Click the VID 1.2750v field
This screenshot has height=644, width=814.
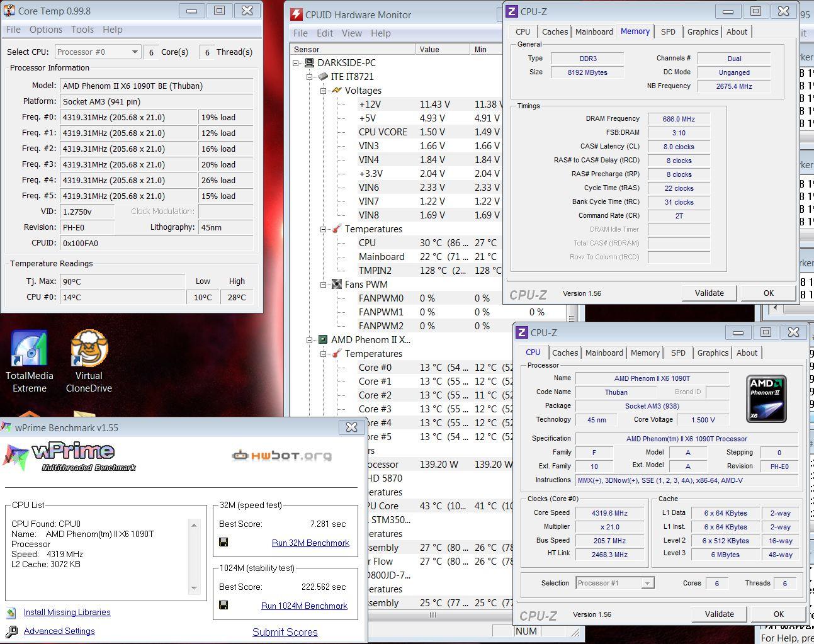point(87,212)
